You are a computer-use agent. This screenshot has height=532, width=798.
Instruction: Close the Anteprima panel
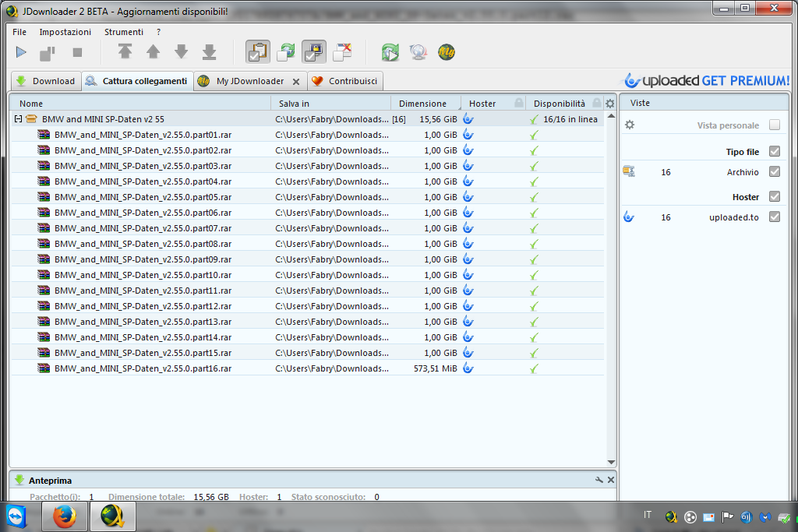(x=611, y=480)
